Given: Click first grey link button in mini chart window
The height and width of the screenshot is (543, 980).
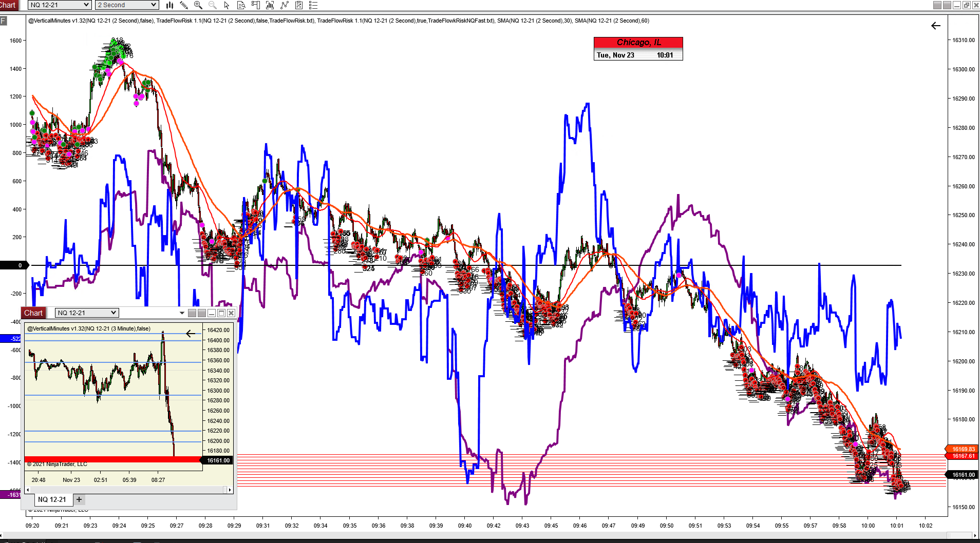Looking at the screenshot, I should [x=192, y=313].
